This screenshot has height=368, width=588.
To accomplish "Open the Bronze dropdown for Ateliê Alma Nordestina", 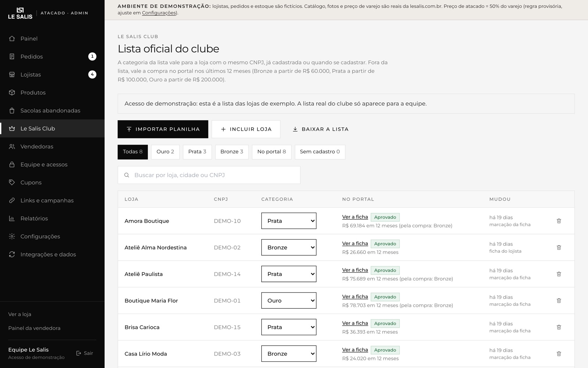I will pos(289,247).
